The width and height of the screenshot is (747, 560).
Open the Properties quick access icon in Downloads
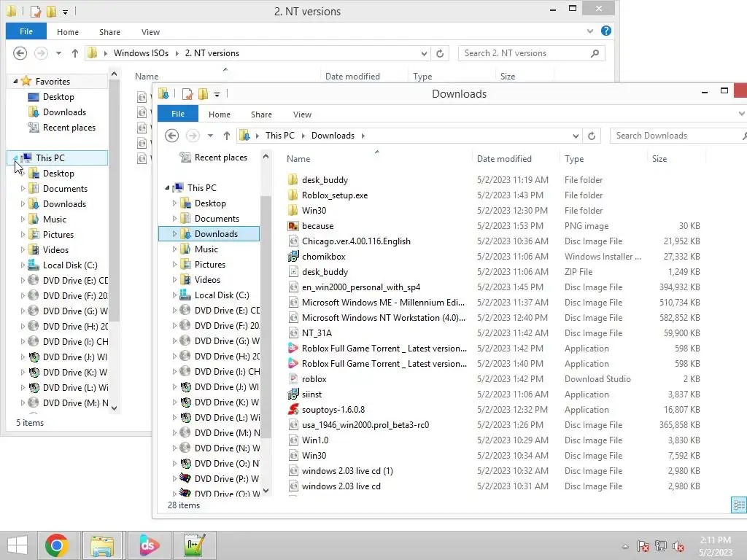[x=187, y=94]
